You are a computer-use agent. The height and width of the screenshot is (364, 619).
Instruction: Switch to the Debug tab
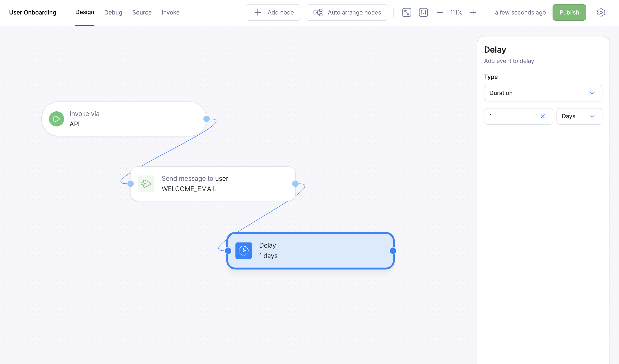[x=113, y=12]
